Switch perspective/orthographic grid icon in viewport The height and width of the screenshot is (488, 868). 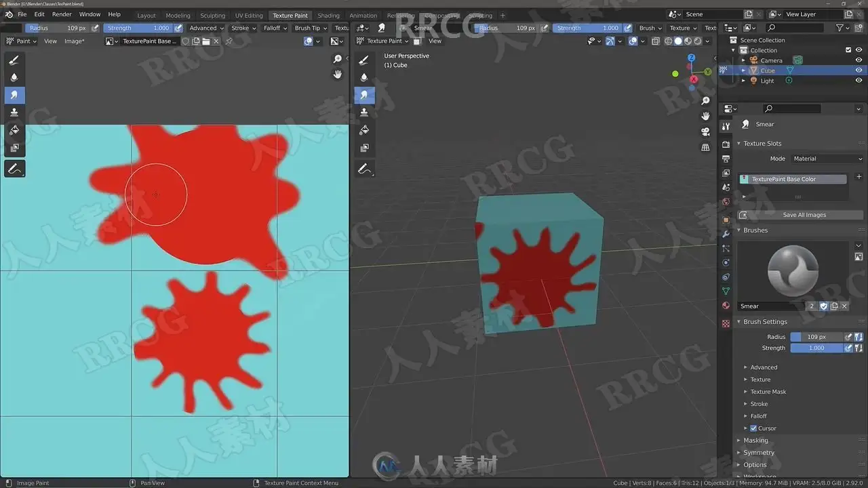(x=705, y=147)
